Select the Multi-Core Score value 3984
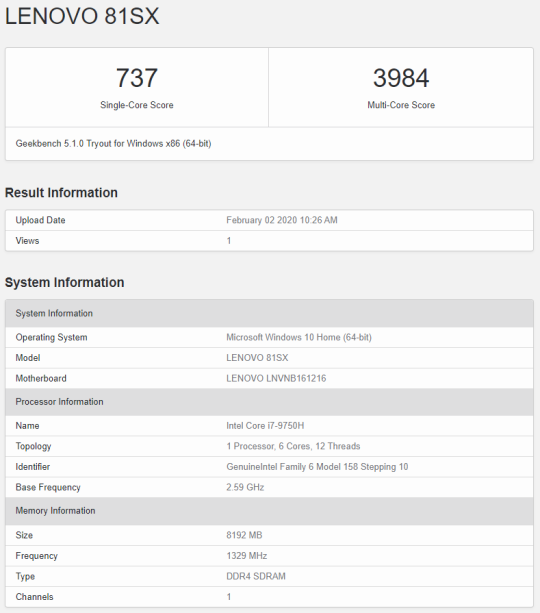 (x=401, y=78)
